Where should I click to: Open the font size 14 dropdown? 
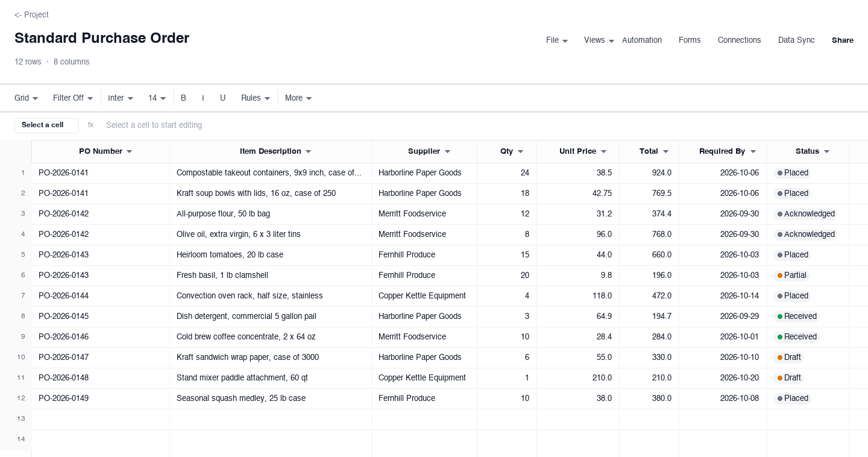157,98
